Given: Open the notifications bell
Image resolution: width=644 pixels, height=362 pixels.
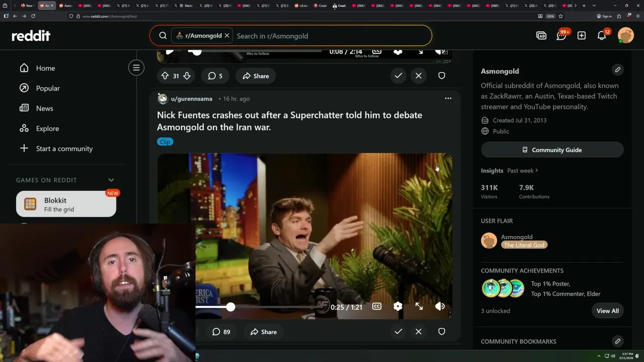Looking at the screenshot, I should 602,36.
